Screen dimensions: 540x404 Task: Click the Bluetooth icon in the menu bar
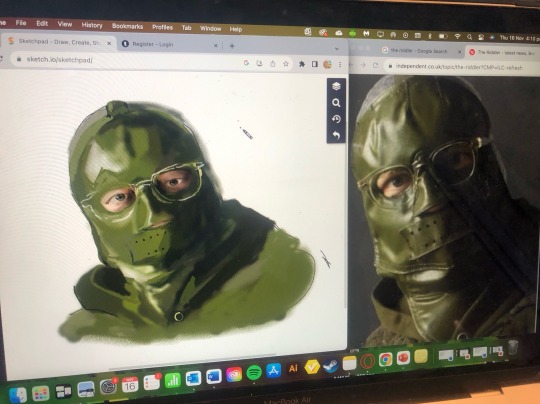pos(429,35)
